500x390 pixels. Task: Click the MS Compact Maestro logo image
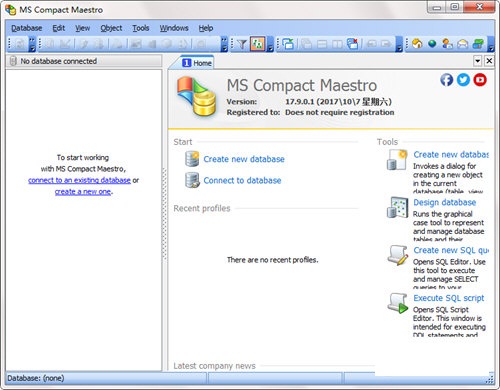(x=197, y=97)
